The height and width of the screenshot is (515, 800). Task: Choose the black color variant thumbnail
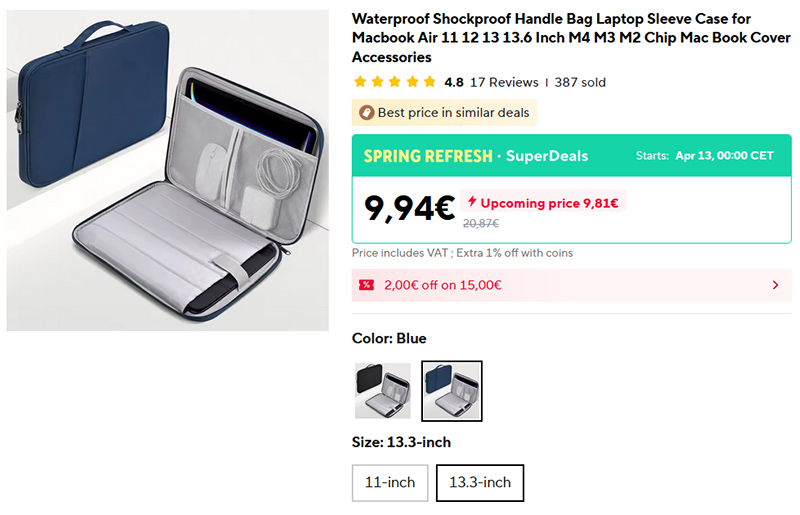click(383, 391)
